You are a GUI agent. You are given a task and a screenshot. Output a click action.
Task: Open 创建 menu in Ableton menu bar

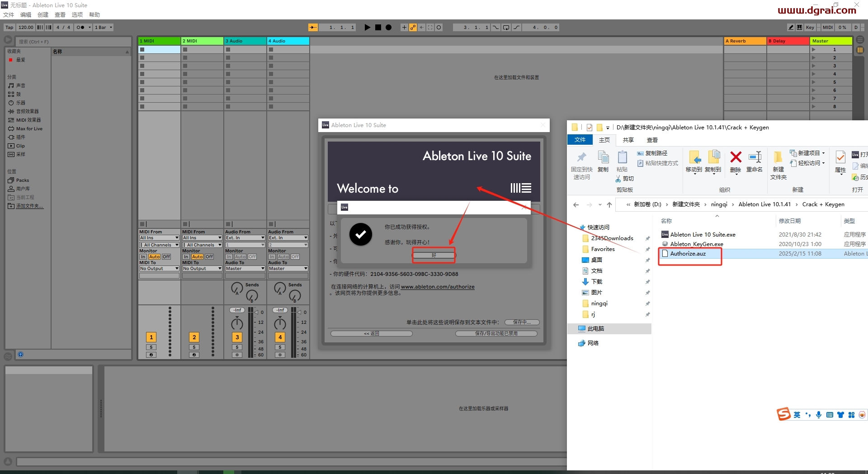(42, 15)
